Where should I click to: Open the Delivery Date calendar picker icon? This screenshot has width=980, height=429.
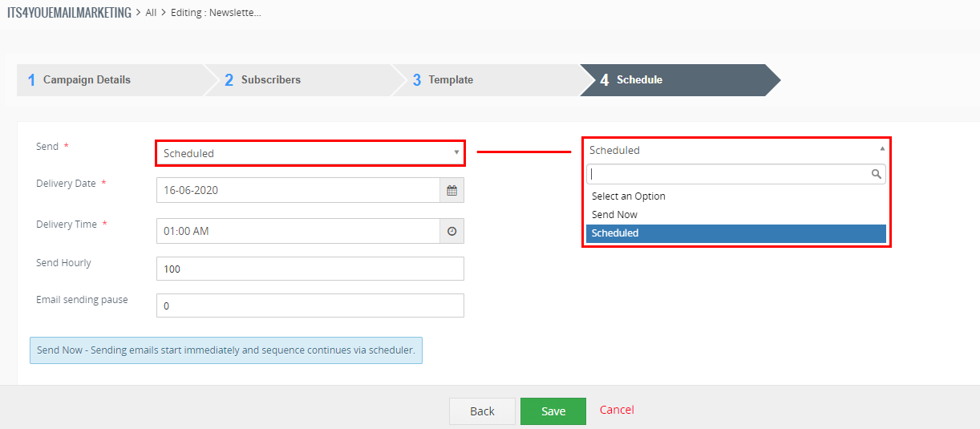[x=452, y=190]
